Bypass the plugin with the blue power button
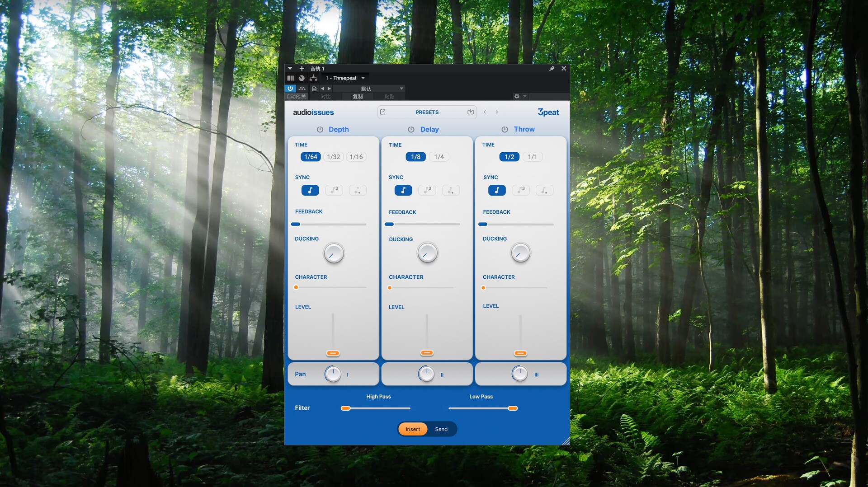 (290, 89)
